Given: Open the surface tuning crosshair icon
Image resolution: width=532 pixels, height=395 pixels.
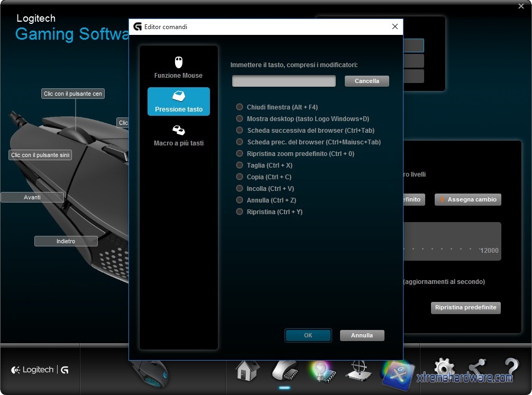Looking at the screenshot, I should (358, 371).
